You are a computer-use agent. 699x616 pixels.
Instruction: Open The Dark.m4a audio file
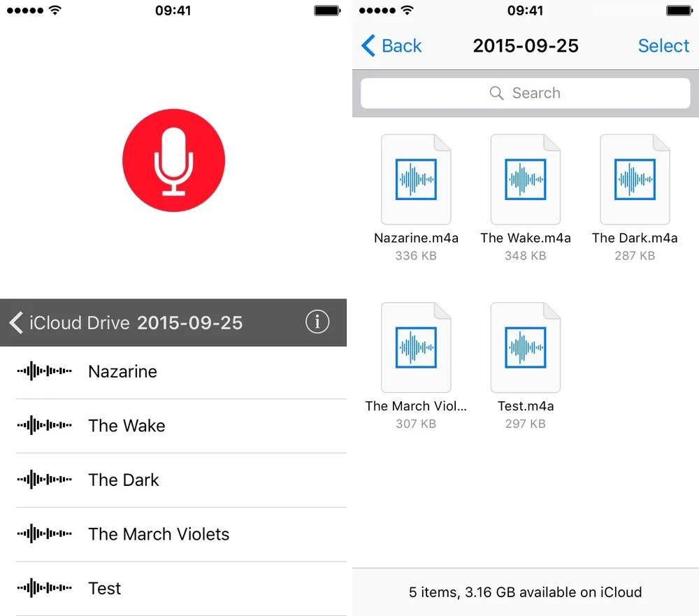(x=635, y=179)
